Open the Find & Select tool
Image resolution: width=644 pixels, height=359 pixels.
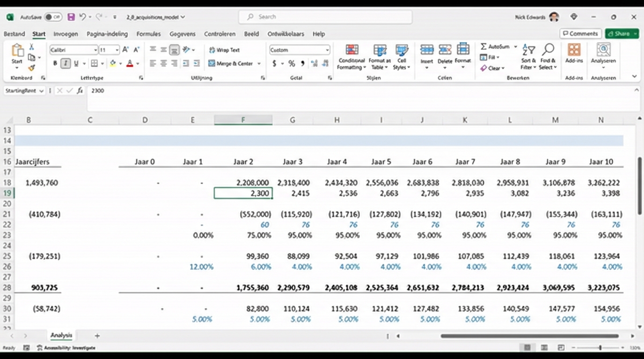tap(548, 56)
